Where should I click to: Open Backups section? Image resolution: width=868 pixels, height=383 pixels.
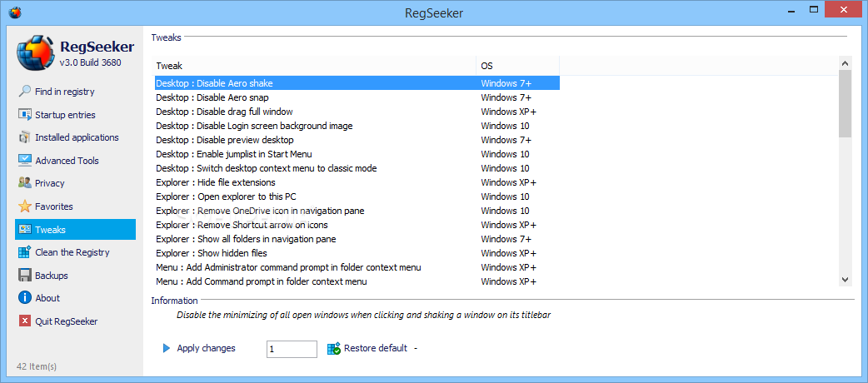pyautogui.click(x=52, y=275)
